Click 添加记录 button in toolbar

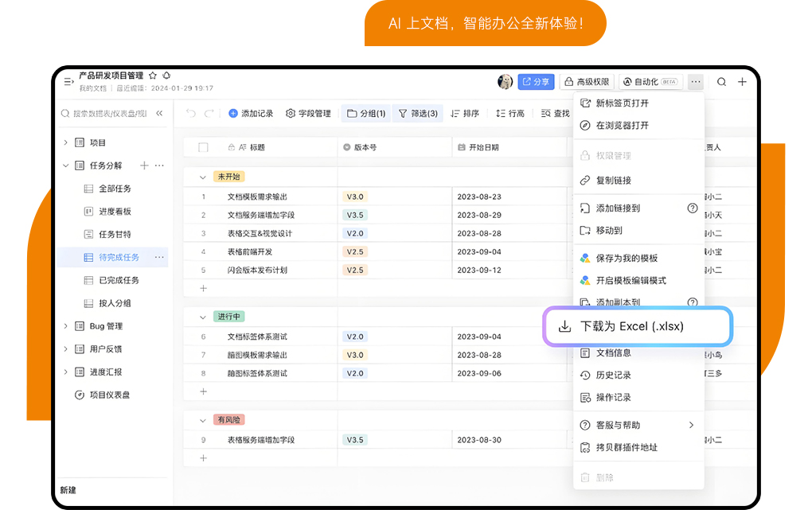[x=251, y=114]
